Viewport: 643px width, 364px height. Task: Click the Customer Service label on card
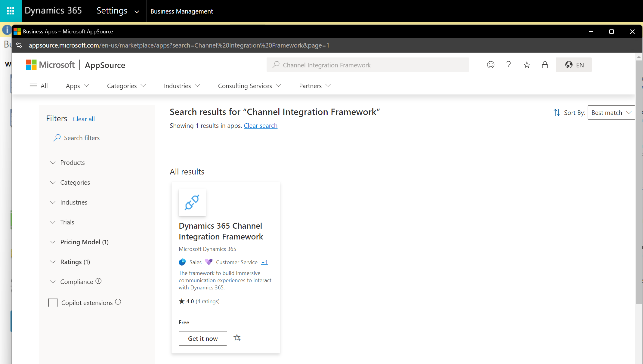point(237,262)
